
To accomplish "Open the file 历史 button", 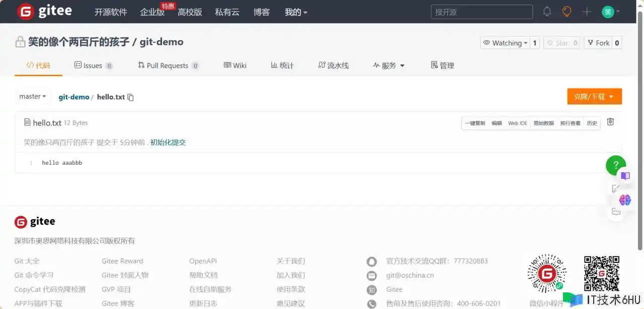I will [x=592, y=123].
